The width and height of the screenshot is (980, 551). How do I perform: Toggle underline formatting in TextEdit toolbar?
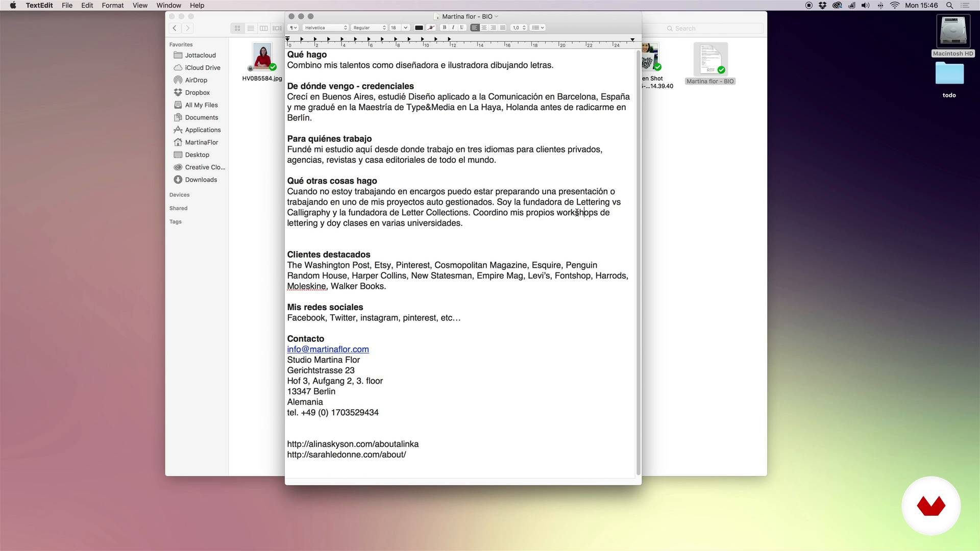pos(462,28)
